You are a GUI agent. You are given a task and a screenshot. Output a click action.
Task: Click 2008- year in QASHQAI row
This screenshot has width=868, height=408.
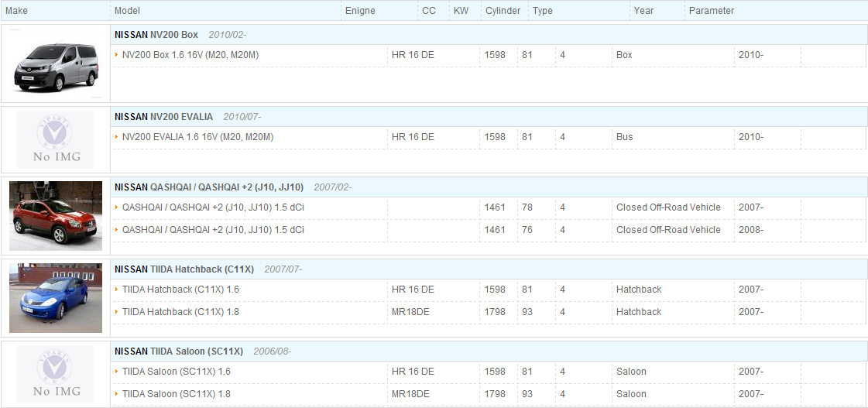click(750, 229)
